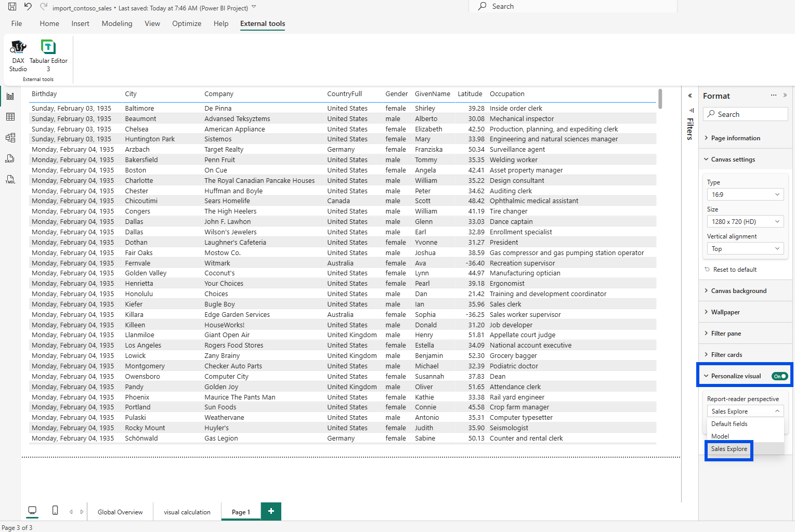Turn off Personalize visual toggle
795x532 pixels.
[779, 376]
